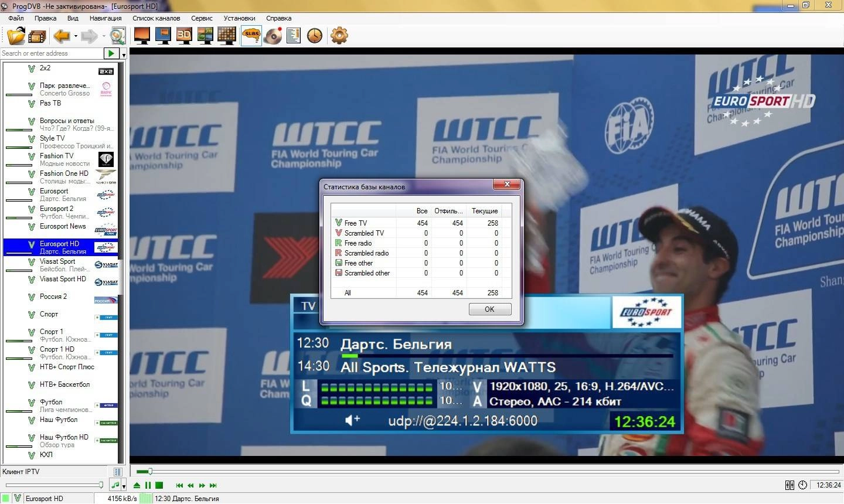
Task: Click the channel list vertical scrollbar
Action: pos(122,263)
